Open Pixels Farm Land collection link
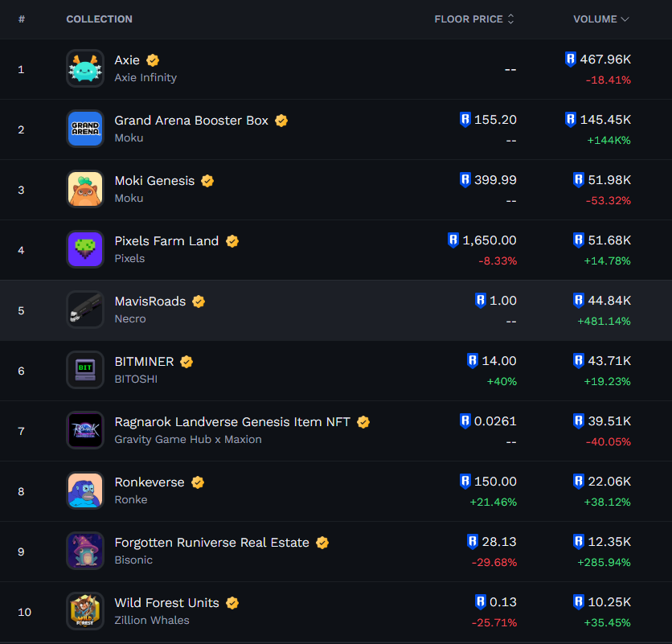Viewport: 672px width, 644px height. (x=166, y=241)
